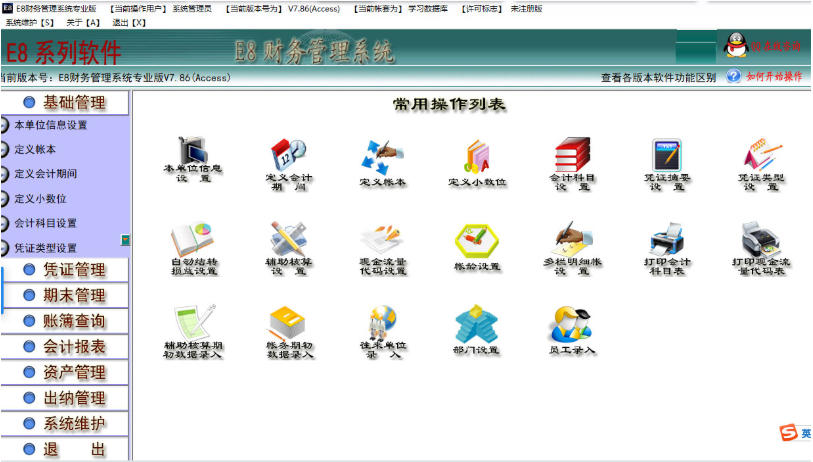The height and width of the screenshot is (462, 813).
Task: Select 凭证类型设置 in the sidebar list
Action: [46, 248]
